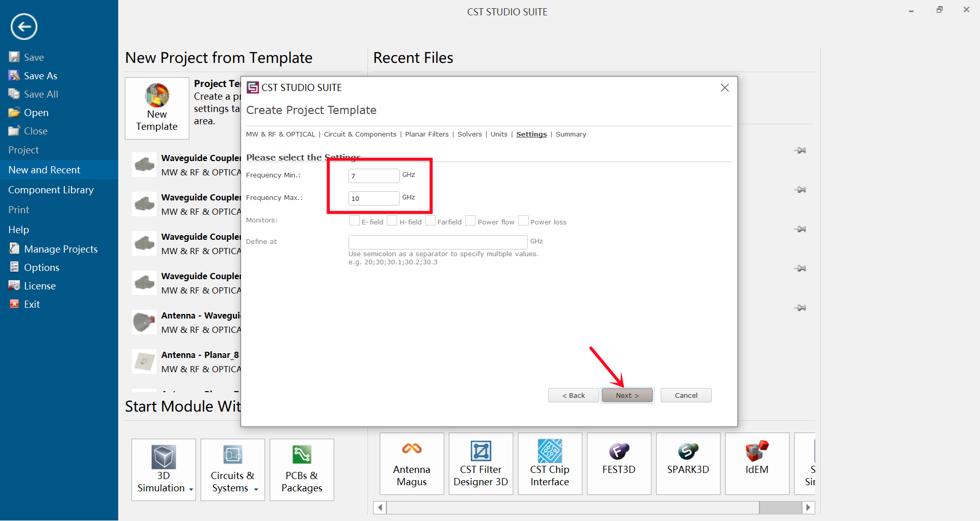Go to Circuit & Components step

coord(360,134)
